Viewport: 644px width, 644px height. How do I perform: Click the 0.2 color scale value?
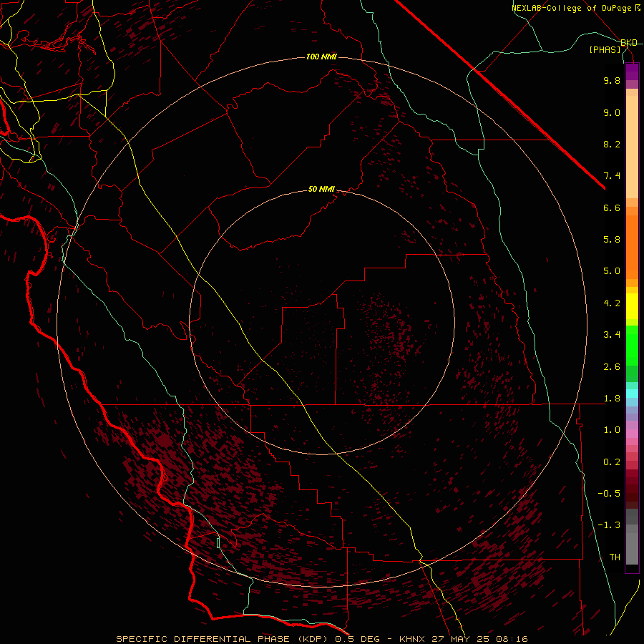point(612,462)
